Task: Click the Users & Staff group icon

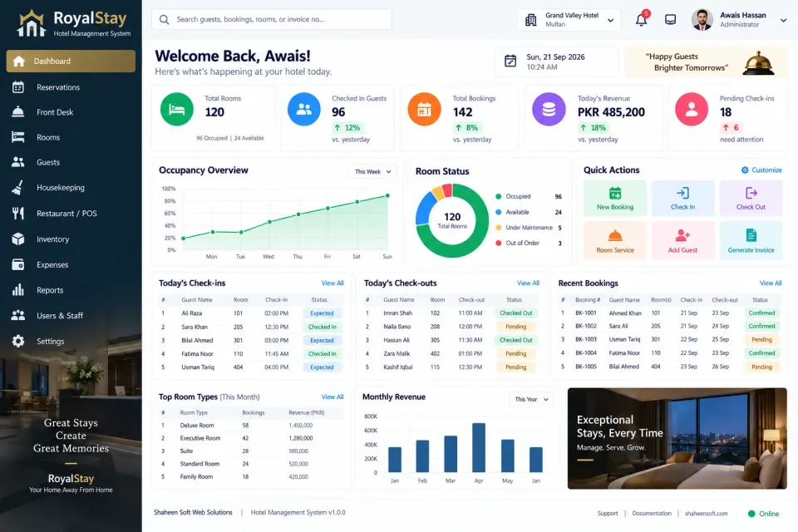Action: click(x=17, y=315)
